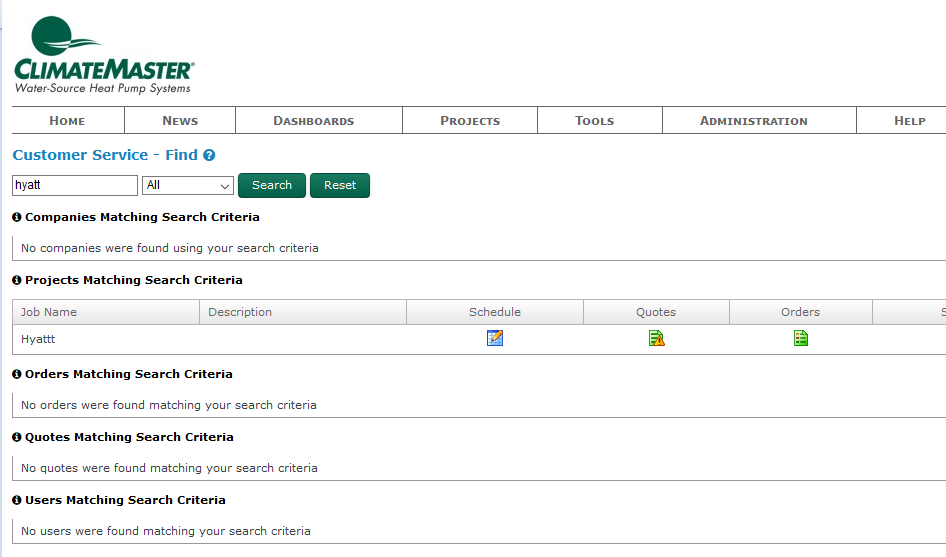Screen dimensions: 946x557
Task: Click the search text field containing hyatt
Action: click(75, 185)
